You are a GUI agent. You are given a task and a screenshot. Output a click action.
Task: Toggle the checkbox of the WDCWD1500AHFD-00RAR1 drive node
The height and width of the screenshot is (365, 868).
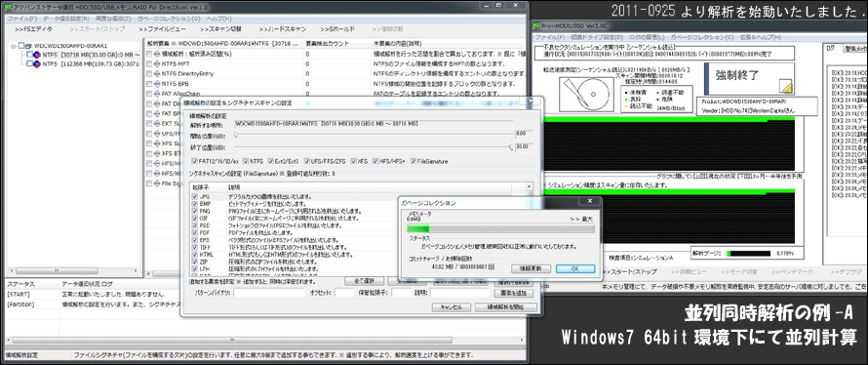point(21,46)
